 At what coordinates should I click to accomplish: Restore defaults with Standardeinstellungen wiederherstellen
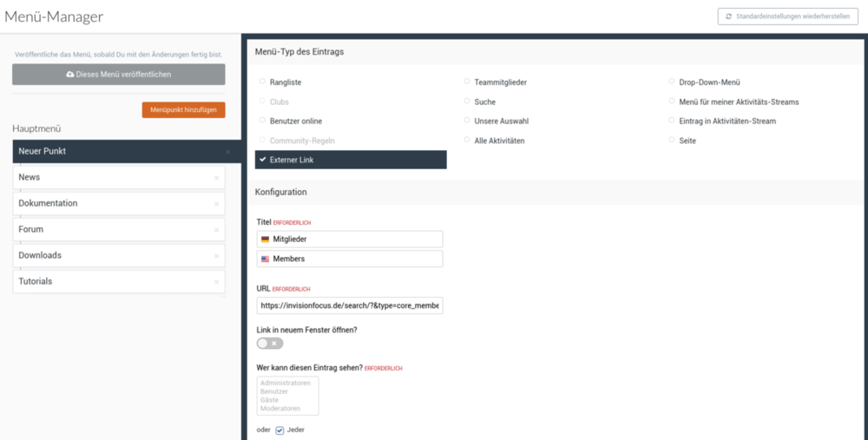787,16
